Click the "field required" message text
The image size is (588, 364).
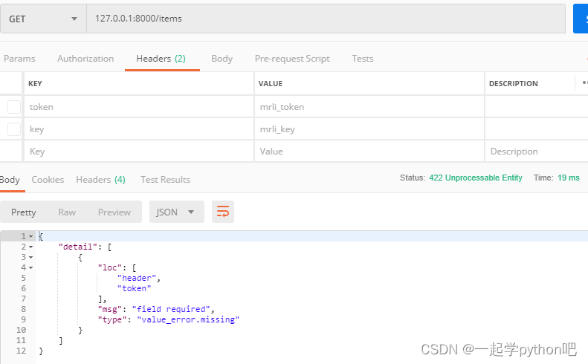(x=171, y=309)
